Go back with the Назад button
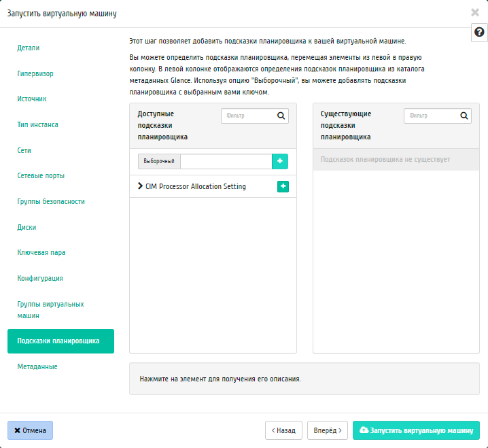The image size is (488, 448). tap(283, 430)
